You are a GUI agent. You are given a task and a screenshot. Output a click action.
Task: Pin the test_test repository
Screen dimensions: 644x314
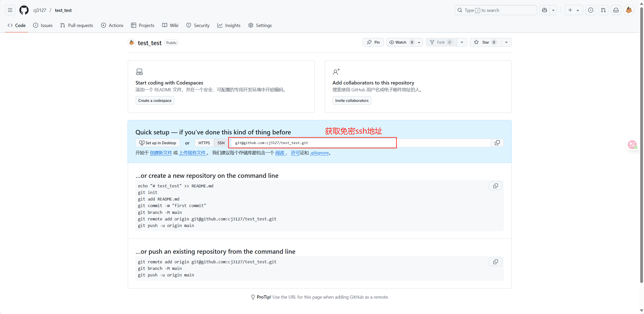coord(373,42)
